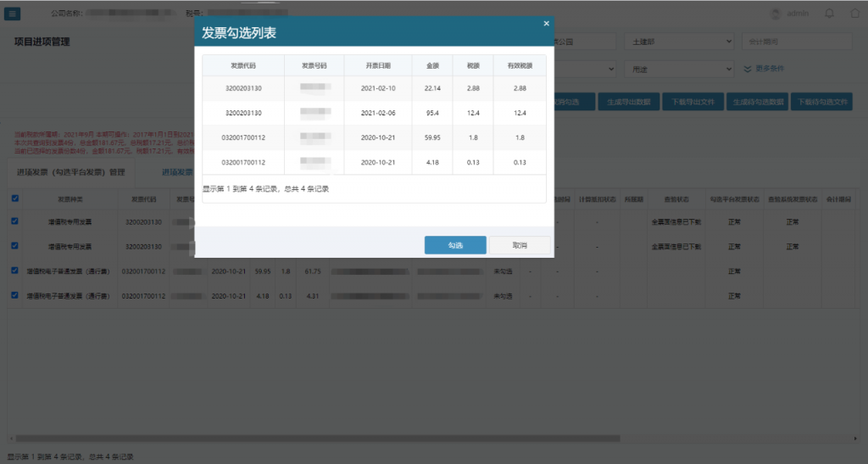Open the 土建部 department dropdown
Screen dimensions: 868x464
pos(679,42)
